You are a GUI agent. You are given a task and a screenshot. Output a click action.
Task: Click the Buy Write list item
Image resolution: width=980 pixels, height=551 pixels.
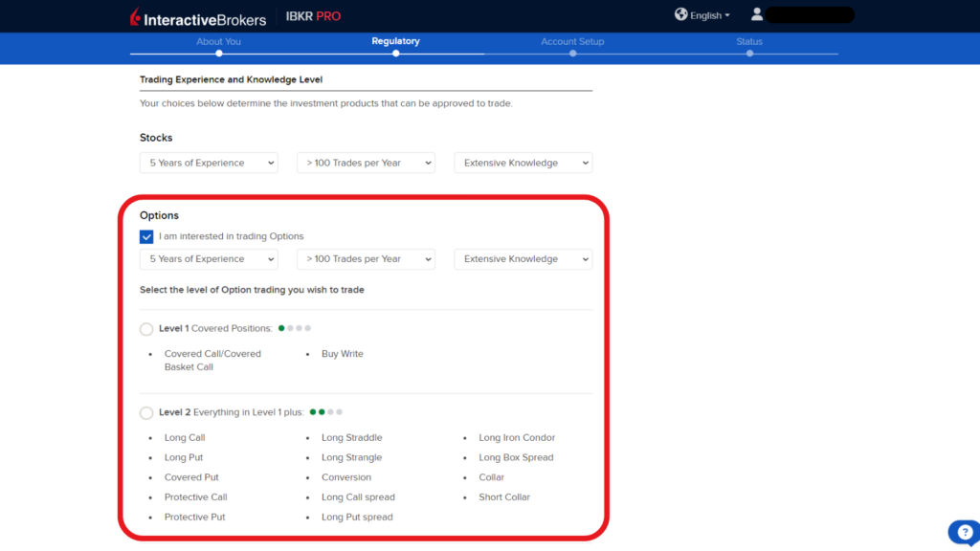(x=342, y=354)
